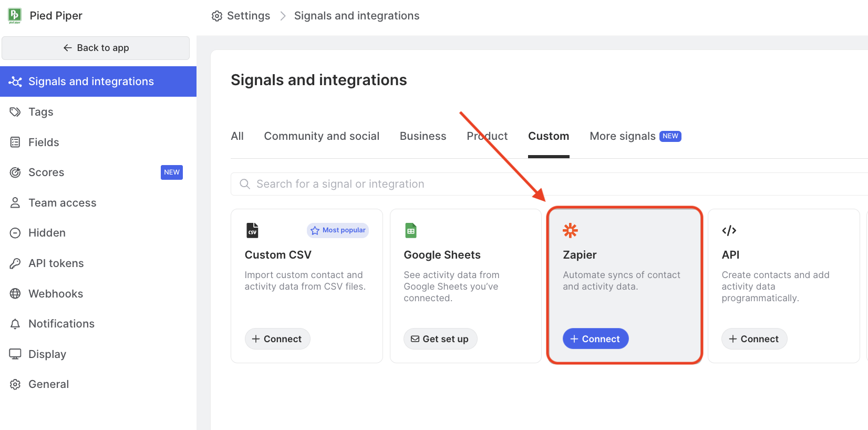Connect the API integration

pos(754,339)
